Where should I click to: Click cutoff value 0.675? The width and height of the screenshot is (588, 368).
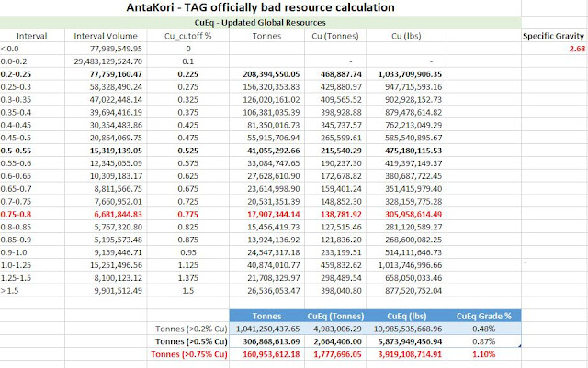(187, 189)
